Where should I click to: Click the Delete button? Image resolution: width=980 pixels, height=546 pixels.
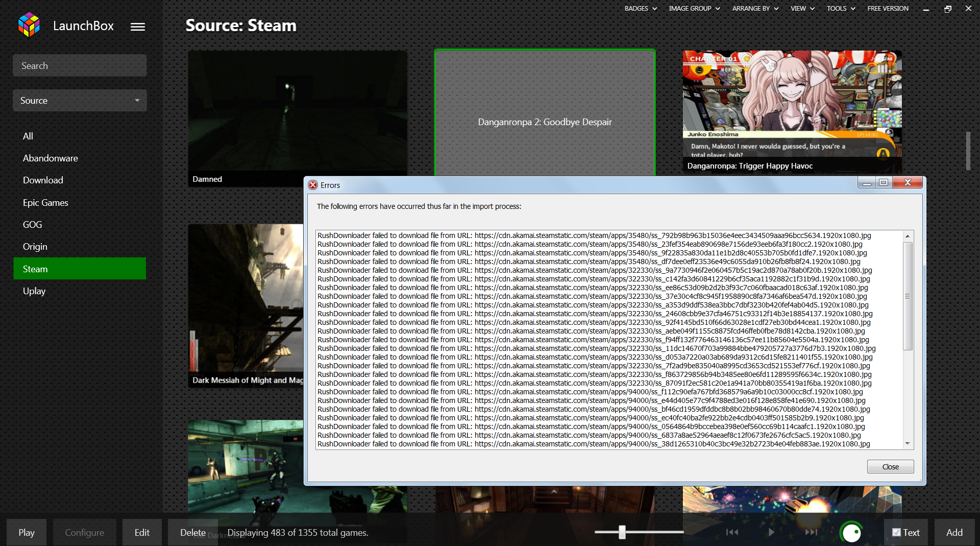(x=193, y=533)
